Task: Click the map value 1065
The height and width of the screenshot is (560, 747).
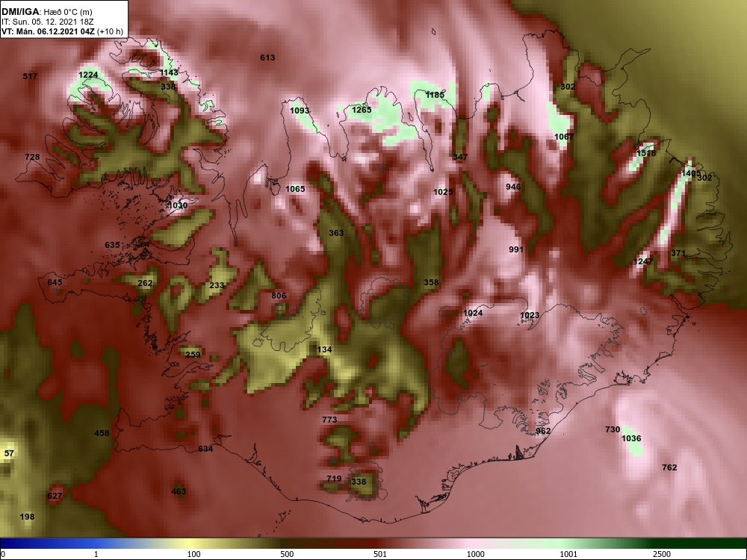Action: 295,189
